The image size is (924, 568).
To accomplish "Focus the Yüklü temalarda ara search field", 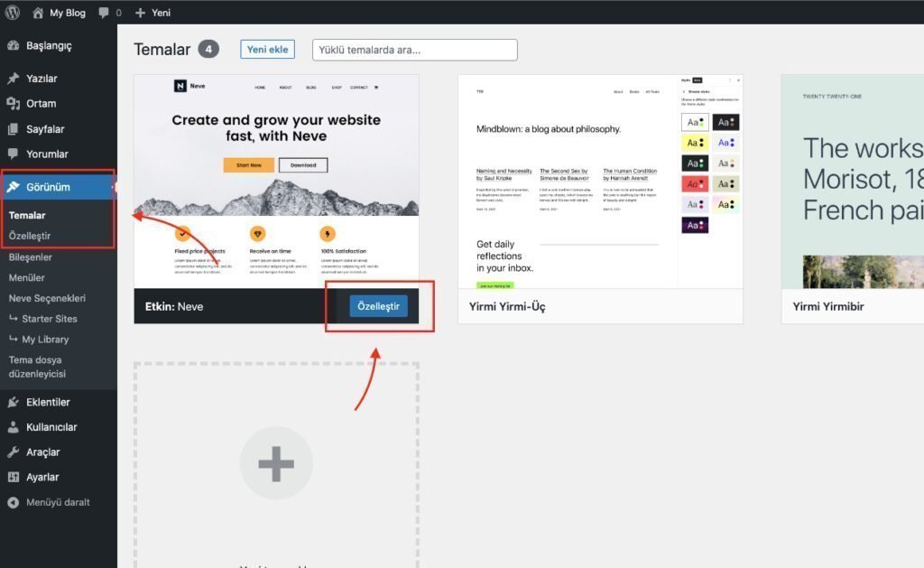I will pos(415,50).
